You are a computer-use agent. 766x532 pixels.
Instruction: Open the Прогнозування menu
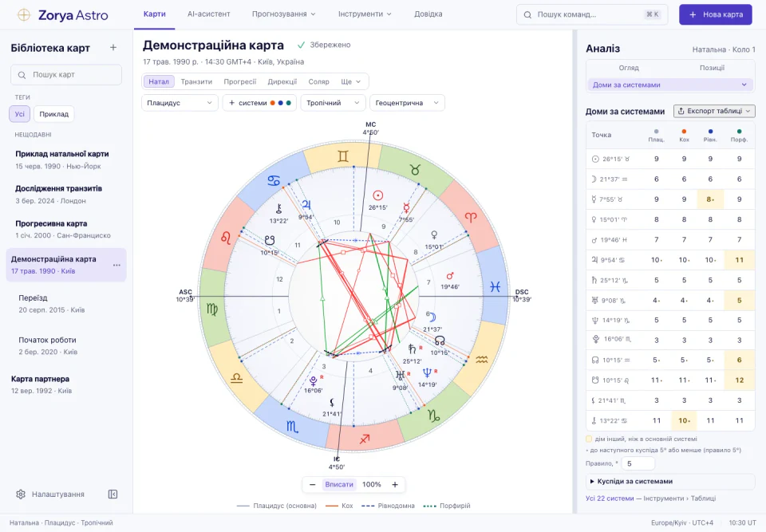(x=284, y=14)
